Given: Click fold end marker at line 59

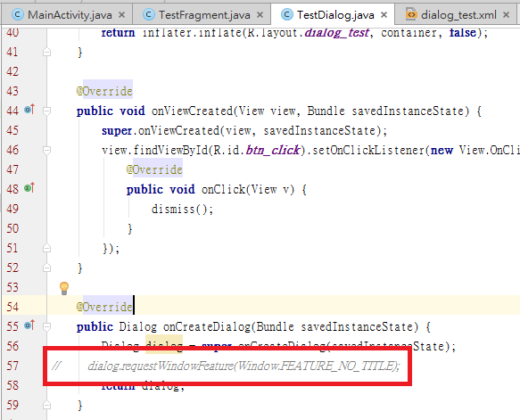Looking at the screenshot, I should point(46,405).
